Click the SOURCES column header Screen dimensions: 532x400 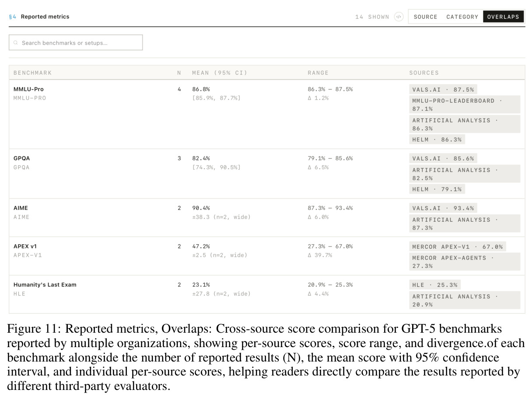424,73
